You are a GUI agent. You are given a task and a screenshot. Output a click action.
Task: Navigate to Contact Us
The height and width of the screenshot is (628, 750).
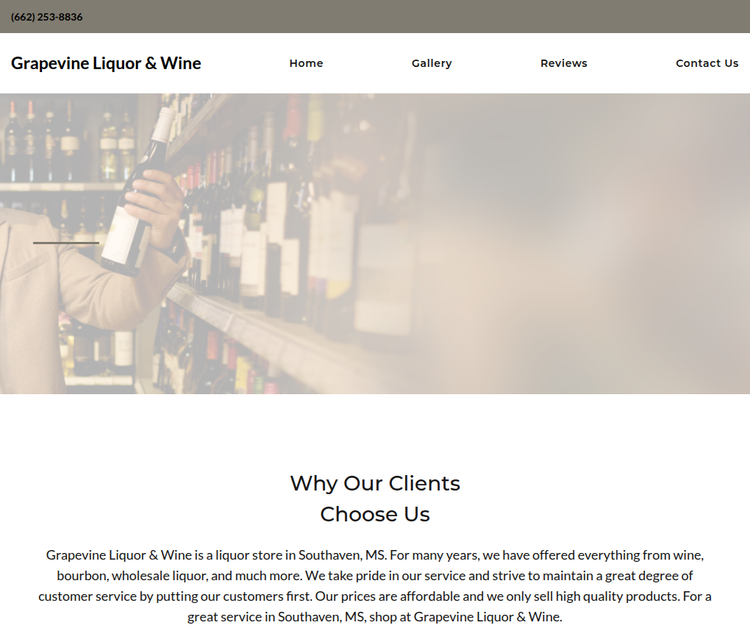click(x=707, y=63)
